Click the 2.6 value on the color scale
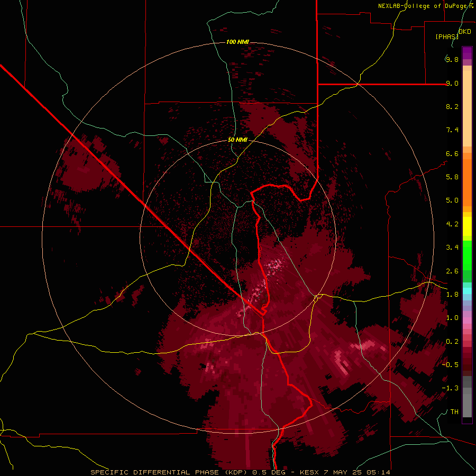Viewport: 476px width, 476px height. click(452, 271)
